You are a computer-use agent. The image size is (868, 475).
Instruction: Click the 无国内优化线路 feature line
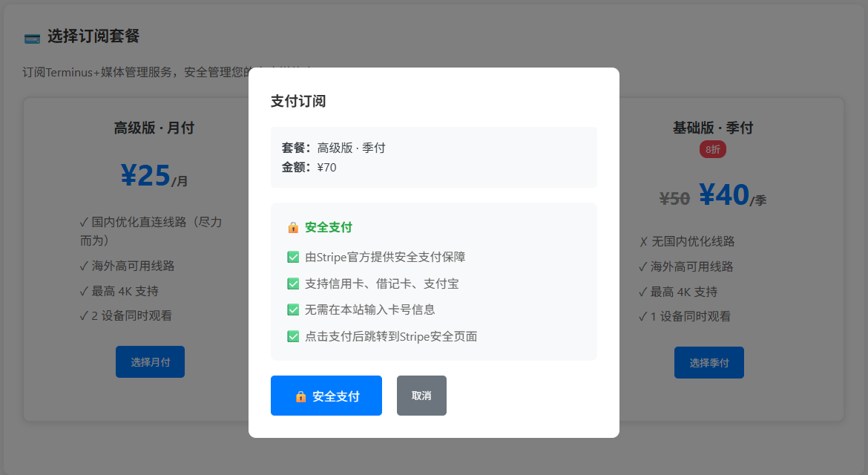pyautogui.click(x=686, y=241)
